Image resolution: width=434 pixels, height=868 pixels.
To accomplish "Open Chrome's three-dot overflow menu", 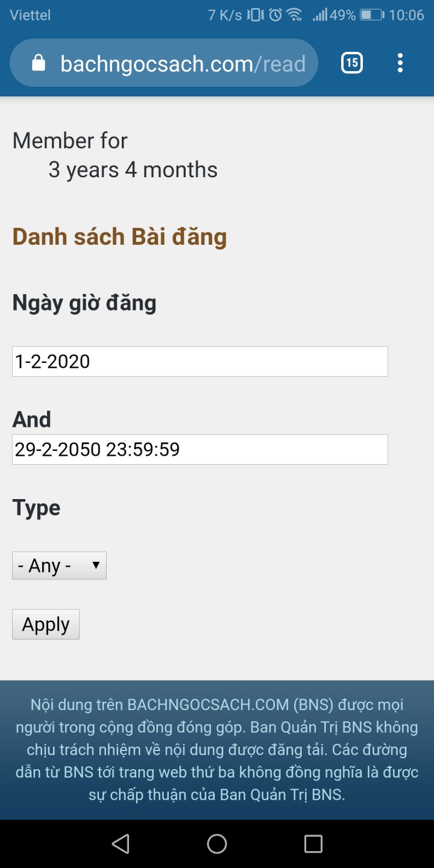I will [x=400, y=63].
